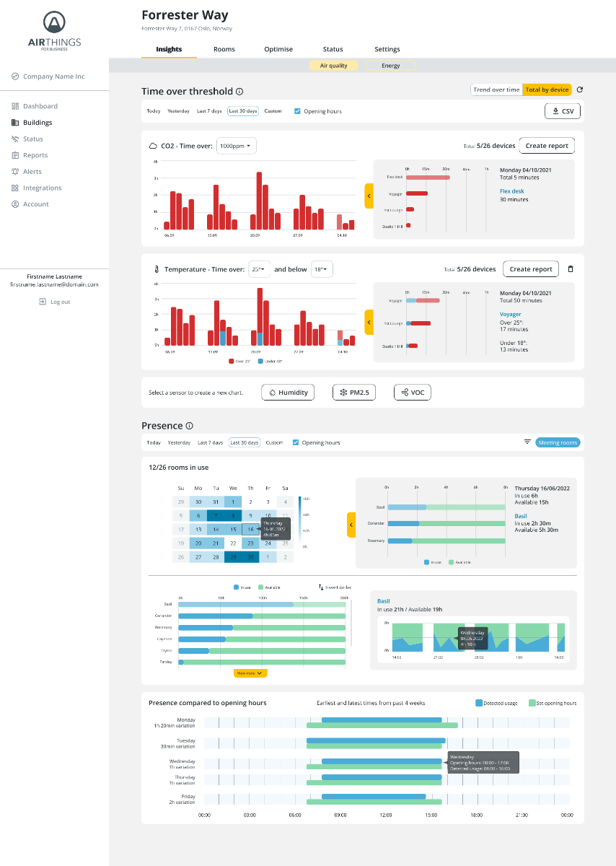616x866 pixels.
Task: Click the Temperature thermometer icon
Action: (156, 269)
